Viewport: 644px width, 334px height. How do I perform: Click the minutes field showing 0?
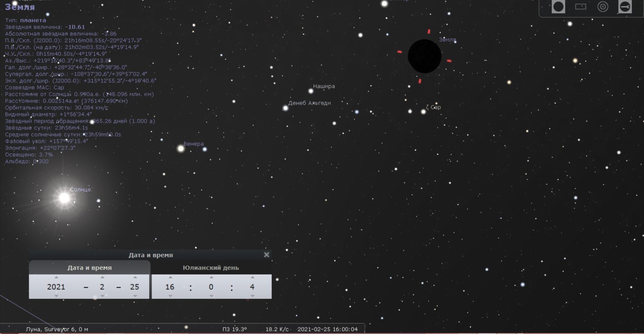pos(211,287)
